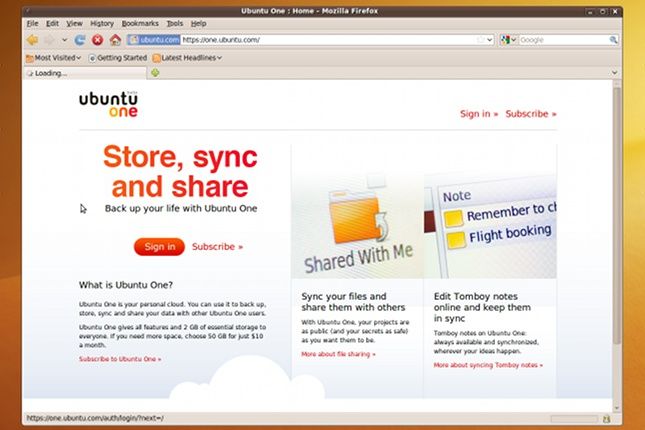Click the vertical page scrollbar

(x=617, y=216)
